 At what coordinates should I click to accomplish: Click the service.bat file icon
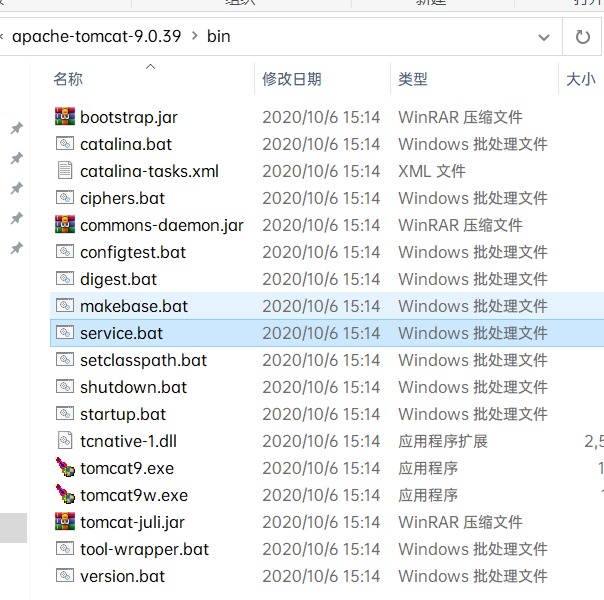click(x=65, y=332)
